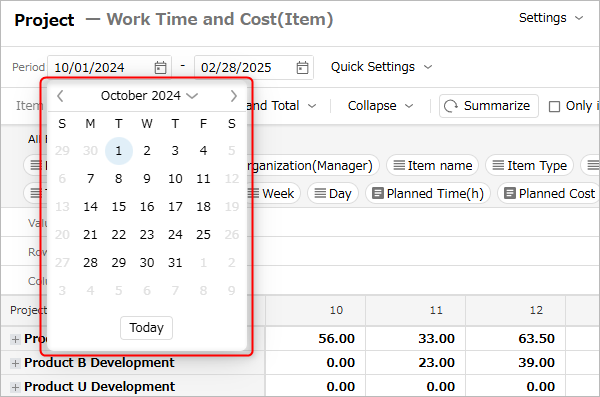Screen dimensions: 600x397
Task: Click the Today button in the calendar
Action: coord(146,328)
